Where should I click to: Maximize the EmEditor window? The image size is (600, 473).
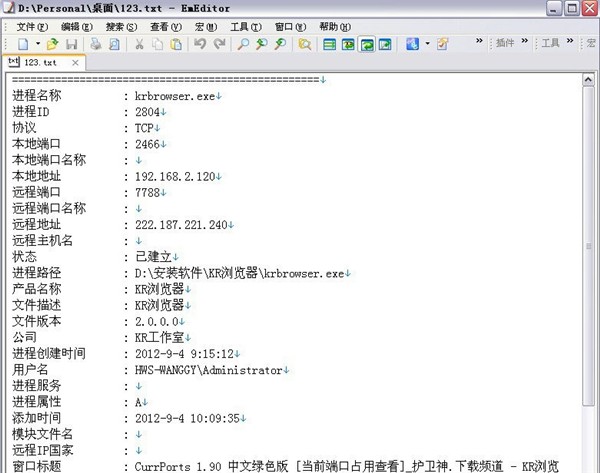572,8
